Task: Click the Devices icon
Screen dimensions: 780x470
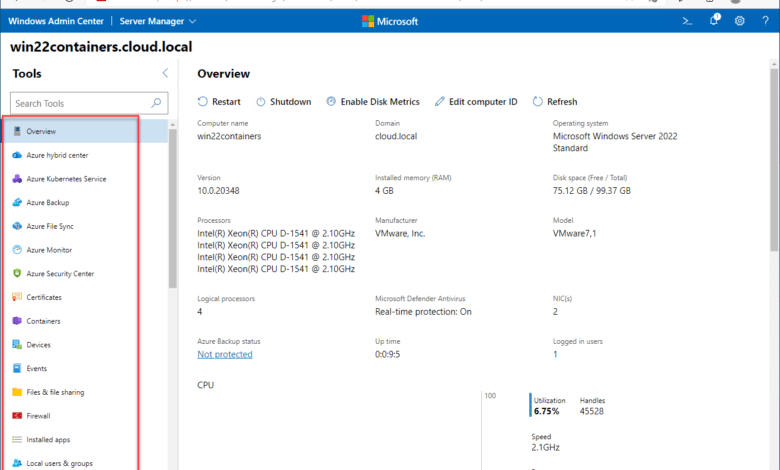Action: [17, 345]
